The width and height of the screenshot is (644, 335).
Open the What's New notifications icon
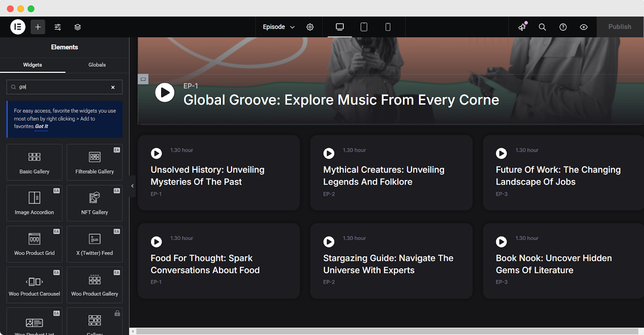pos(522,27)
